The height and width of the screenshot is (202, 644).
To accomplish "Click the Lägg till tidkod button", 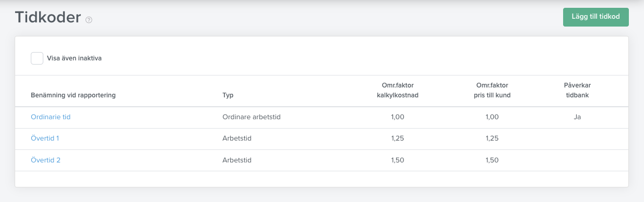I will coord(596,17).
